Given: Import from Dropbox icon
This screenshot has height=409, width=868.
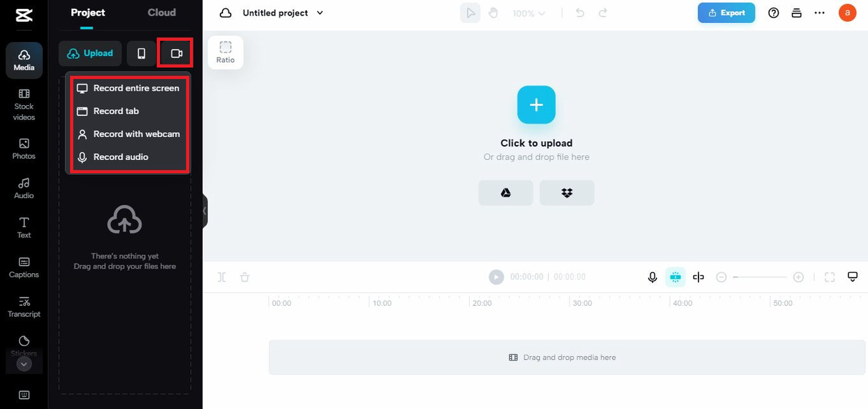Looking at the screenshot, I should [x=567, y=193].
